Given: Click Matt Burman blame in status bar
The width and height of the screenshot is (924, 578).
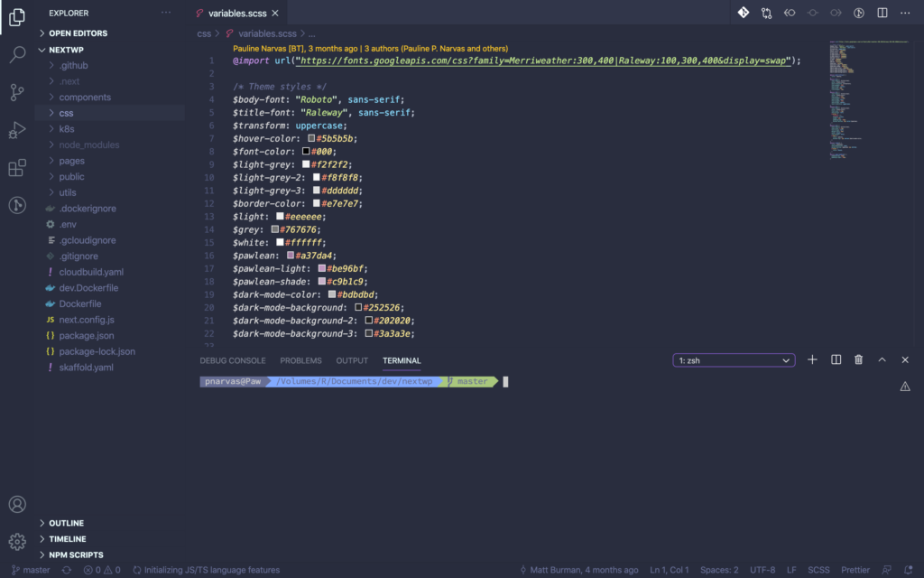Looking at the screenshot, I should pyautogui.click(x=578, y=570).
